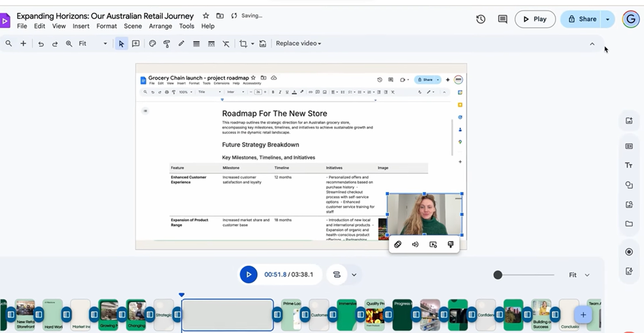Click the record button in the right sidebar

pos(629,252)
